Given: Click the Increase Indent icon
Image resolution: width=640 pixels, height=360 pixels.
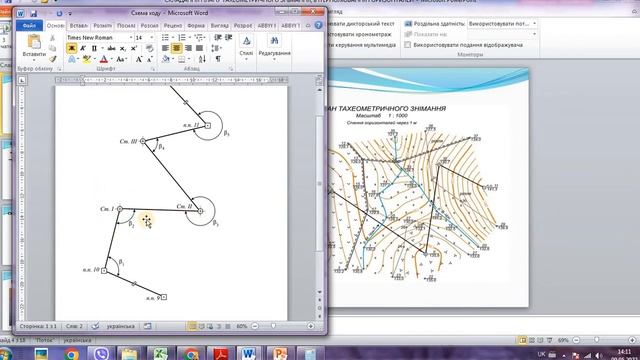Looking at the screenshot, I should pos(229,38).
